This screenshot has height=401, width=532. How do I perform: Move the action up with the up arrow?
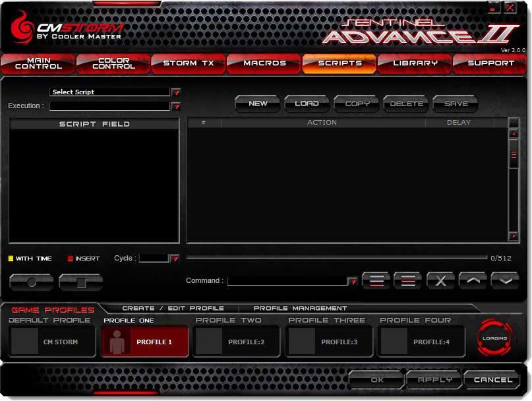[473, 281]
